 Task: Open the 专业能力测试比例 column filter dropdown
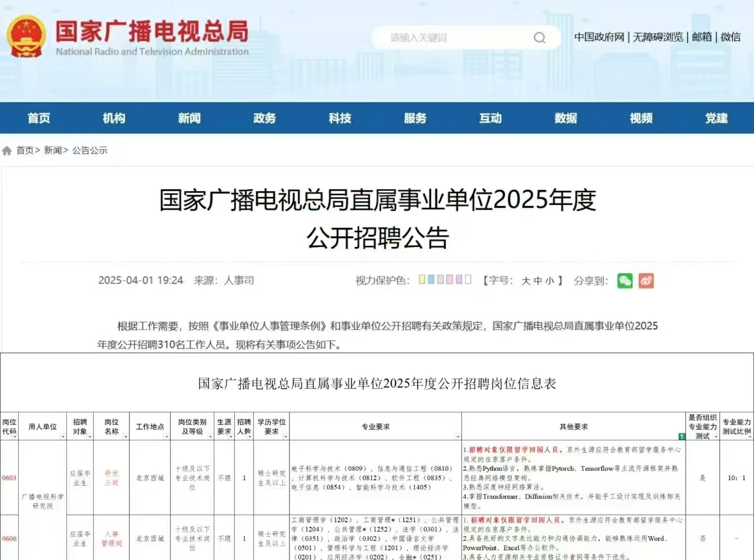pyautogui.click(x=749, y=437)
